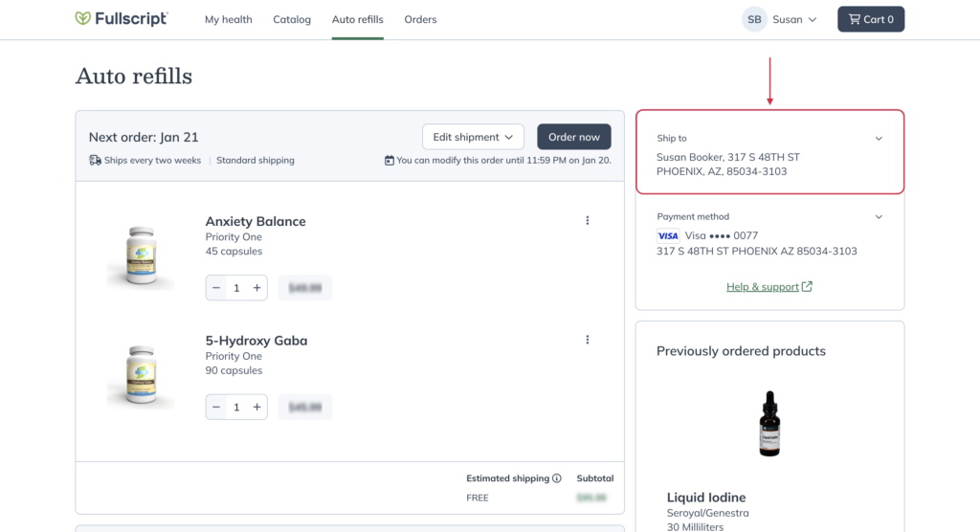Open the Susan account dropdown
Viewport: 980px width, 532px height.
pyautogui.click(x=794, y=19)
